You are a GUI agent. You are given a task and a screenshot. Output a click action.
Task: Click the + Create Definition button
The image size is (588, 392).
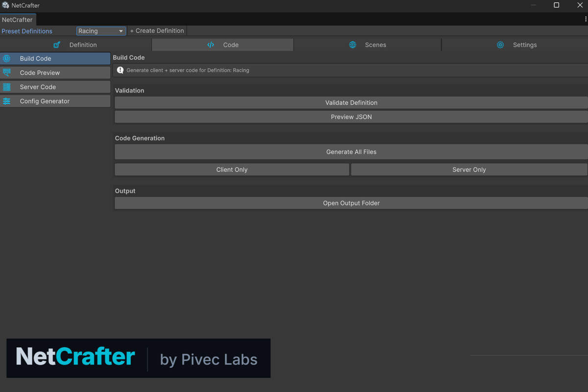click(x=157, y=31)
